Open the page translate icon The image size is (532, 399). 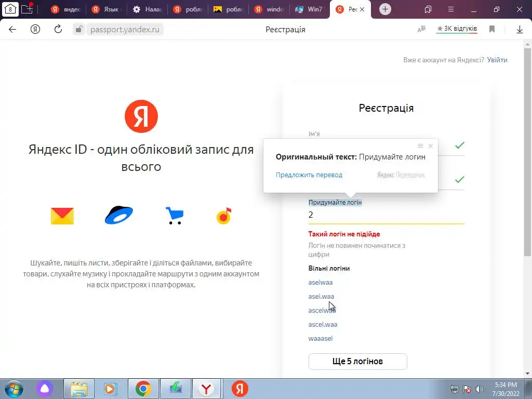click(421, 29)
